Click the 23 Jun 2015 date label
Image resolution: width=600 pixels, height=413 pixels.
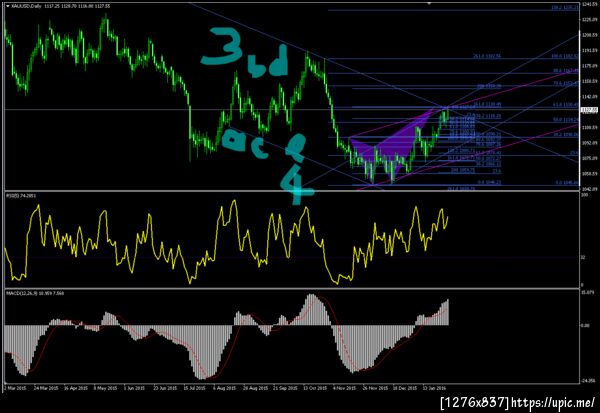click(165, 388)
